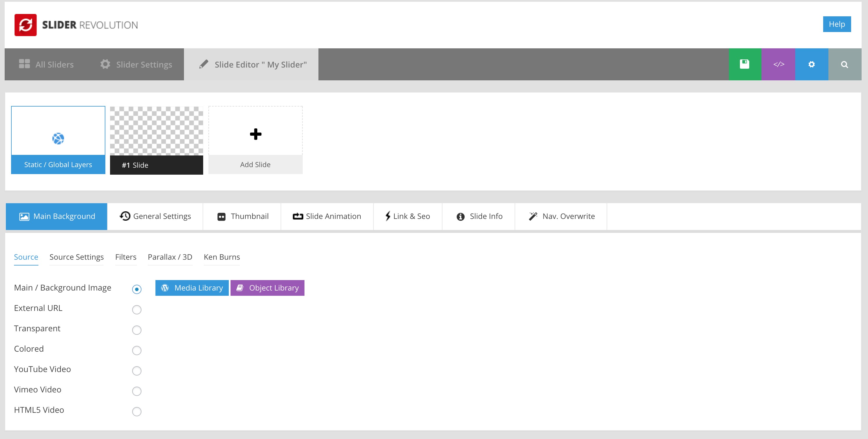Click the HTML5 Video label
Viewport: 868px width, 439px height.
click(x=39, y=410)
